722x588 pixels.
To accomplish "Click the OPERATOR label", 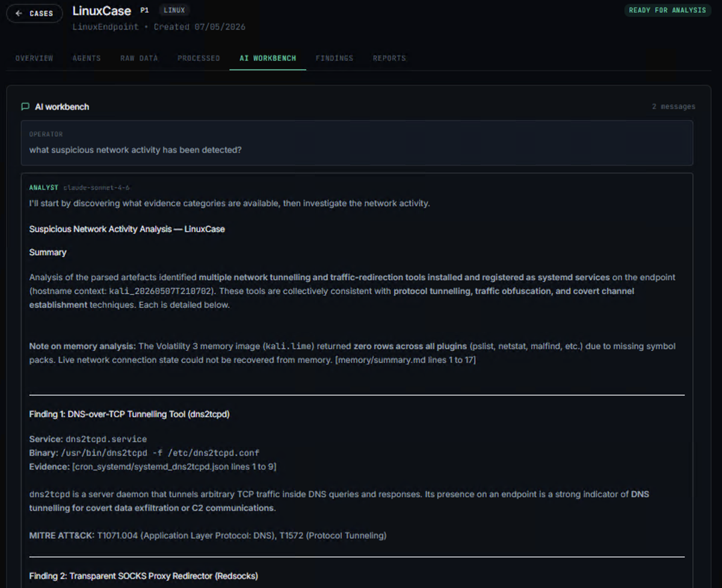I will pos(46,134).
